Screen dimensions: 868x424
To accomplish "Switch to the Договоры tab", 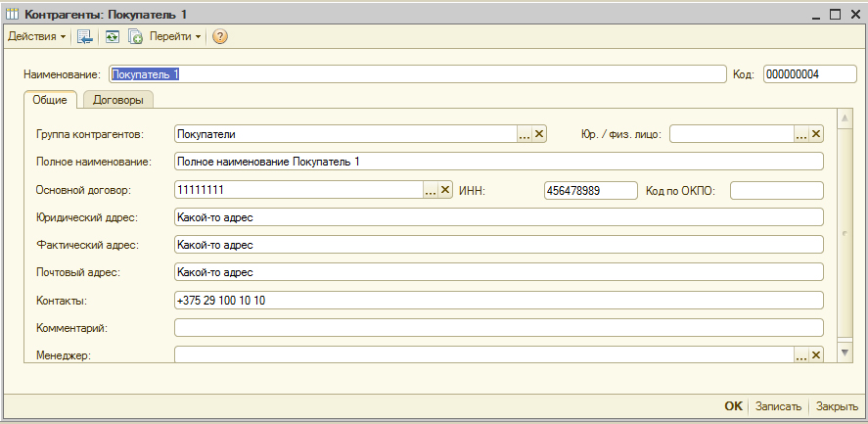I will tap(117, 100).
